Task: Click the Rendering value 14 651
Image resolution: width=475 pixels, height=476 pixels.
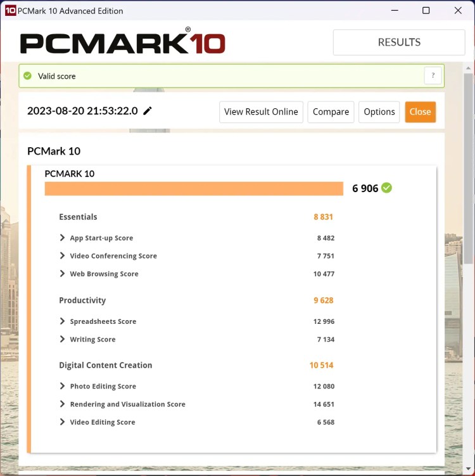Action: pyautogui.click(x=324, y=404)
